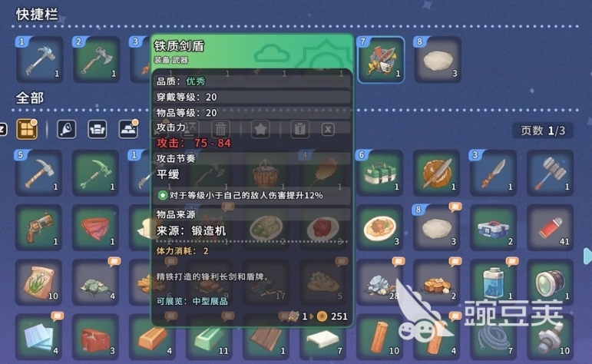Switch to the tools category filter tab
The image size is (592, 364).
(67, 130)
